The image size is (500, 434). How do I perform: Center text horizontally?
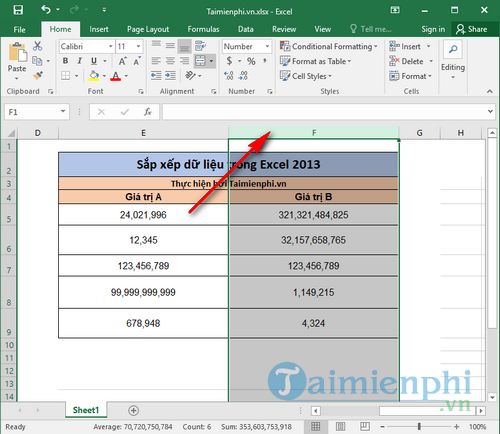(170, 61)
